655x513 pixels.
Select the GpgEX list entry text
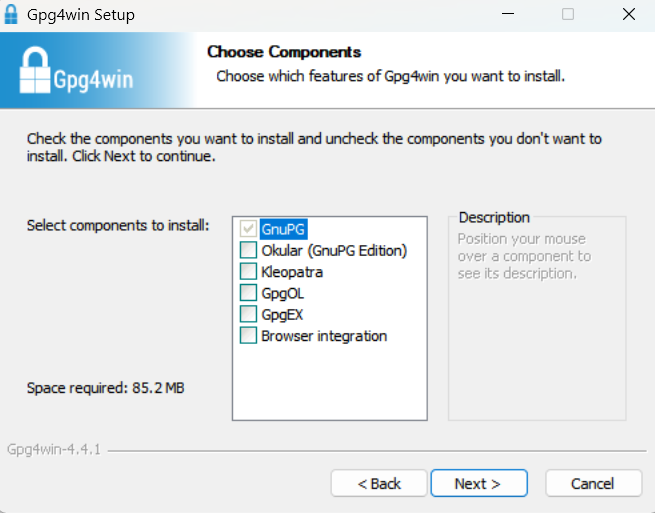point(282,315)
